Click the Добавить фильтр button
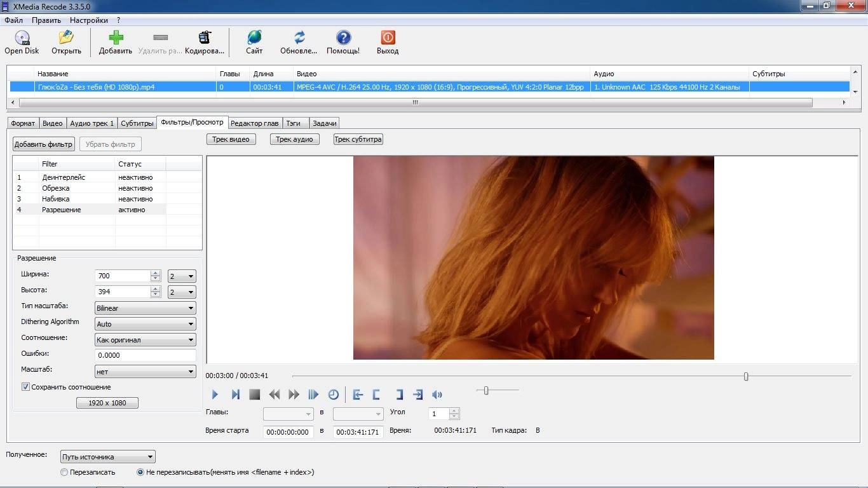868x488 pixels. pos(44,144)
